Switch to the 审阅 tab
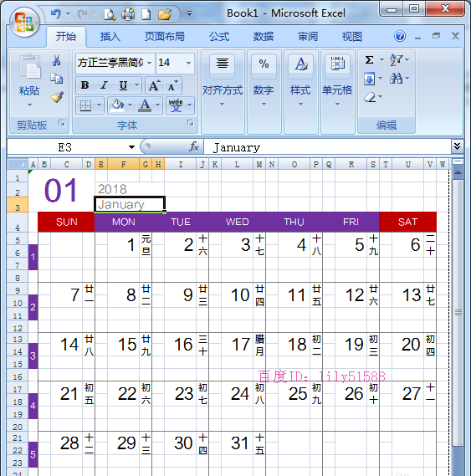Screen dimensions: 471x476 tap(308, 37)
